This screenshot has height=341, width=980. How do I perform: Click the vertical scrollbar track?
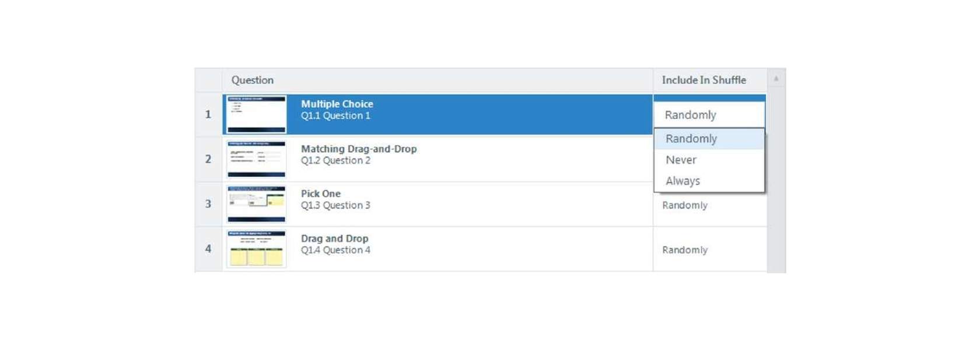(776, 180)
